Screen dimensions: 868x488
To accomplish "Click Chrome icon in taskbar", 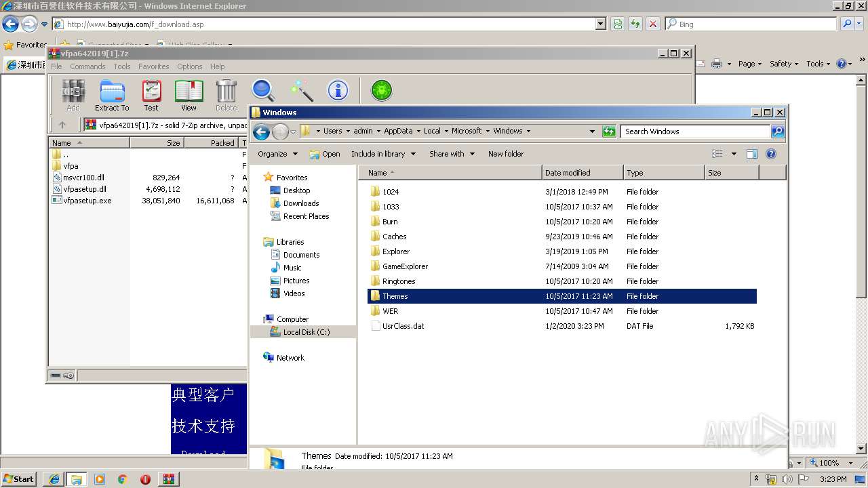I will pos(122,479).
